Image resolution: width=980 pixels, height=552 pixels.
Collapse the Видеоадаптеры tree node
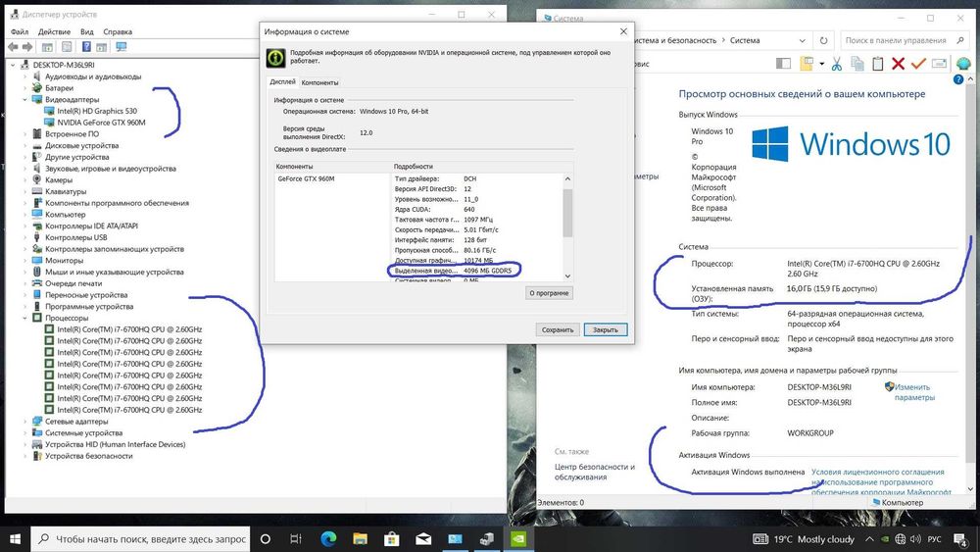[25, 99]
